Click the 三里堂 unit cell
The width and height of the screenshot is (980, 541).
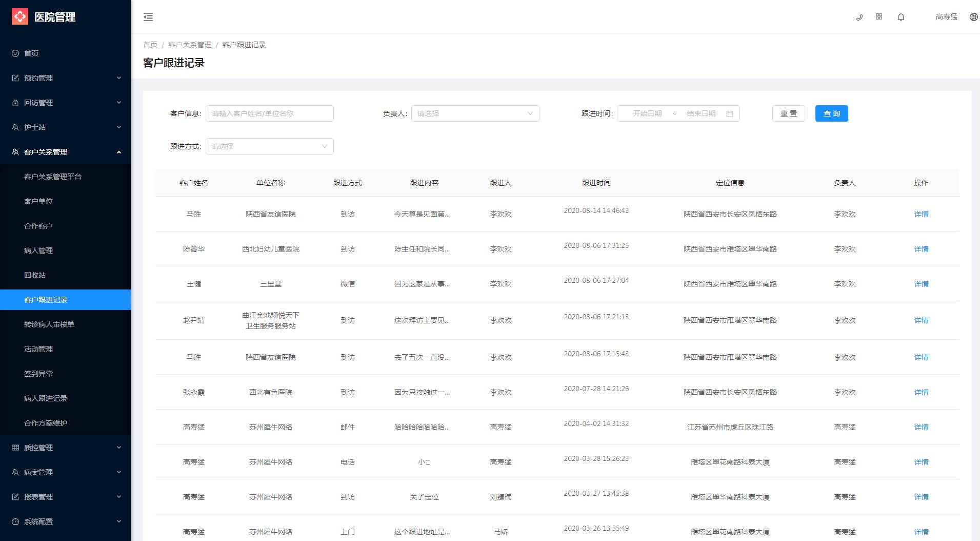click(271, 284)
